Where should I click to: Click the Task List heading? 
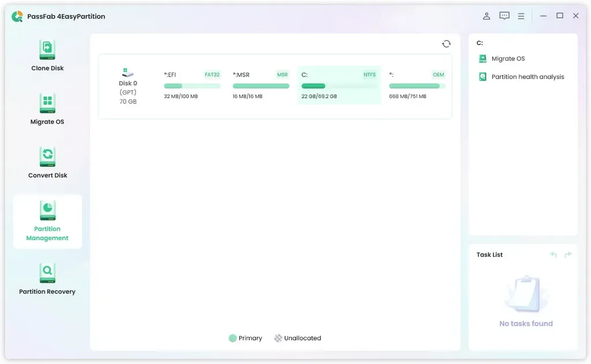coord(489,255)
